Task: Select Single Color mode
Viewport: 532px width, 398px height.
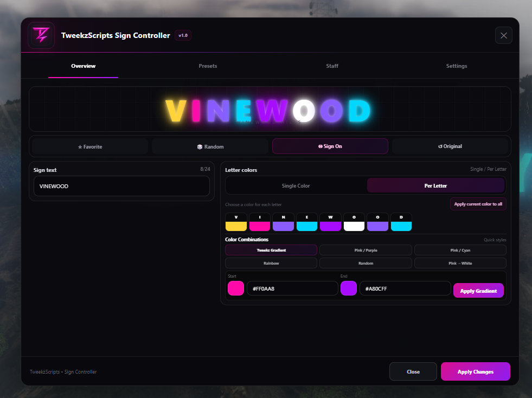Action: (296, 185)
